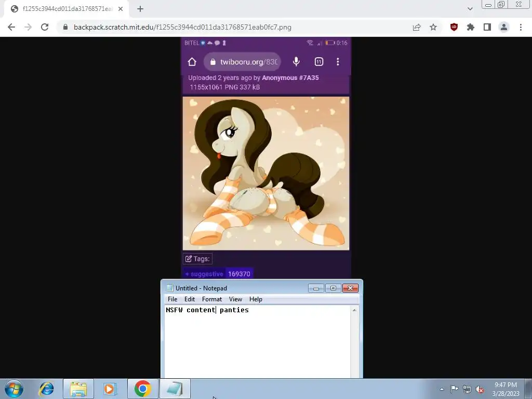Screen dimensions: 532x399
Task: Click the tab counter icon in image
Action: click(x=319, y=61)
